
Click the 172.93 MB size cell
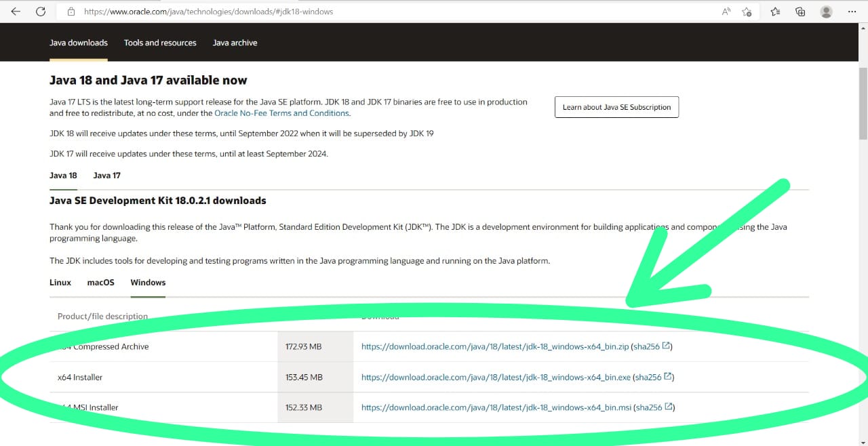[x=315, y=346]
